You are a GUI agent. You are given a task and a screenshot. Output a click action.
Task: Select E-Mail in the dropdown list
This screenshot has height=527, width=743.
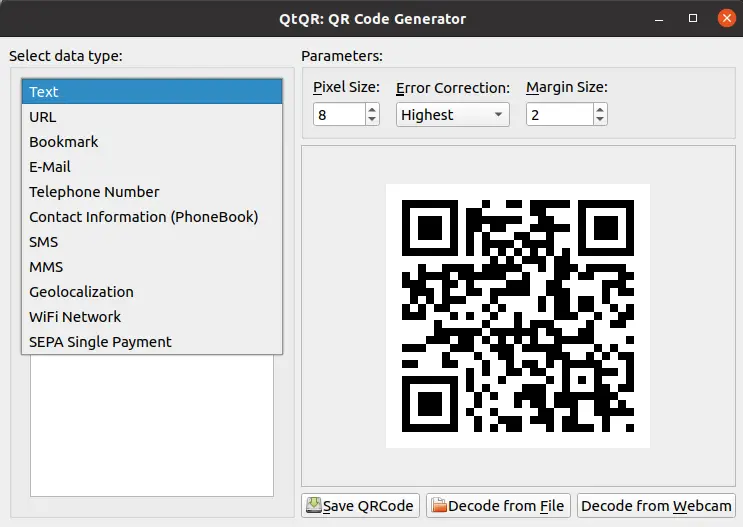pos(152,167)
